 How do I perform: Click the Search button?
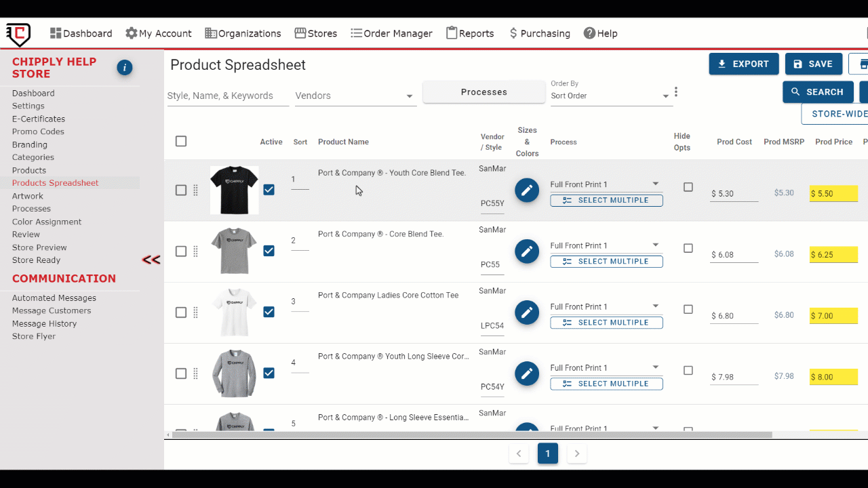point(818,91)
